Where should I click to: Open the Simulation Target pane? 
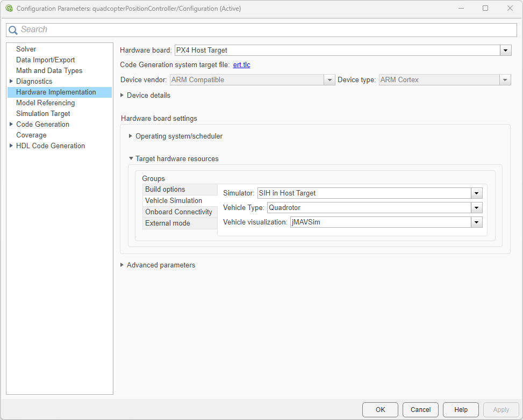tap(43, 113)
